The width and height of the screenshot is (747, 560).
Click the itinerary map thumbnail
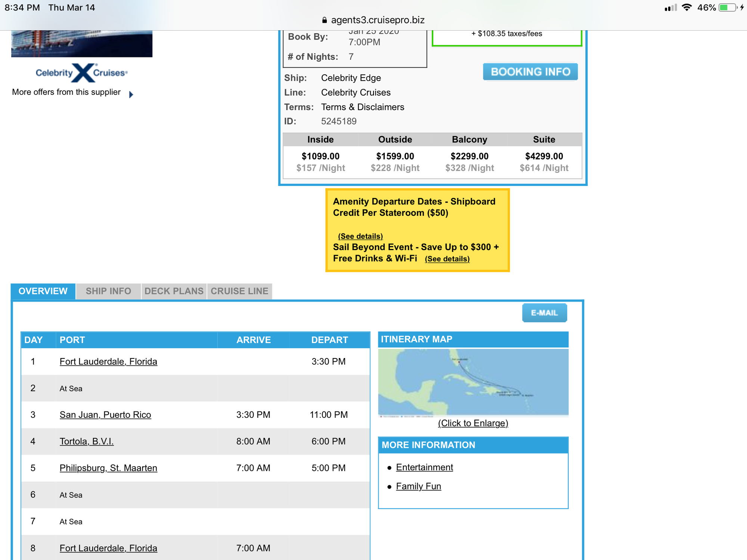pos(473,382)
